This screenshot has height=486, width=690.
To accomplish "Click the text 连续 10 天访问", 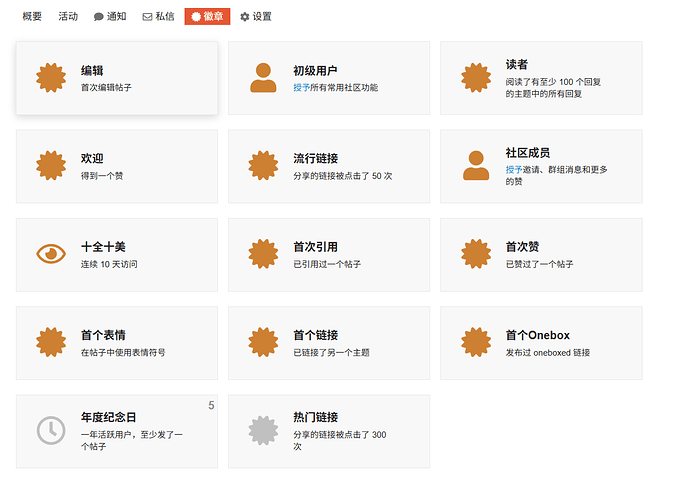I will 109,264.
